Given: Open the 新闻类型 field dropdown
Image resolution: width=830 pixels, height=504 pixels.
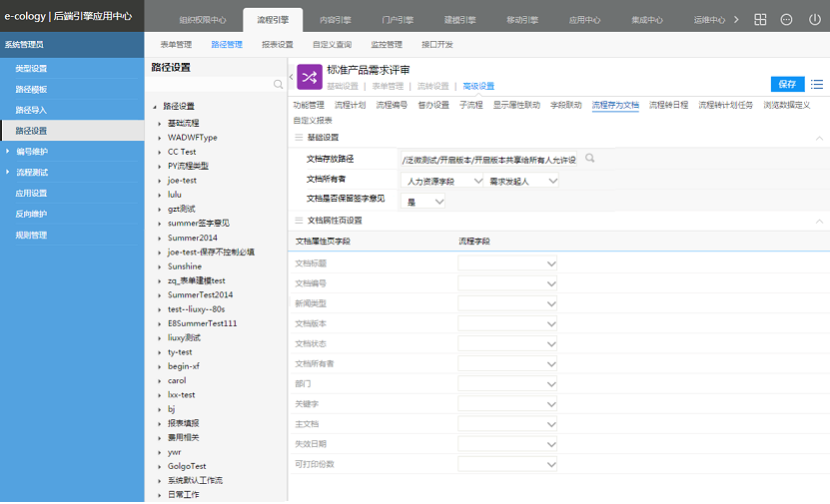Looking at the screenshot, I should (x=507, y=303).
